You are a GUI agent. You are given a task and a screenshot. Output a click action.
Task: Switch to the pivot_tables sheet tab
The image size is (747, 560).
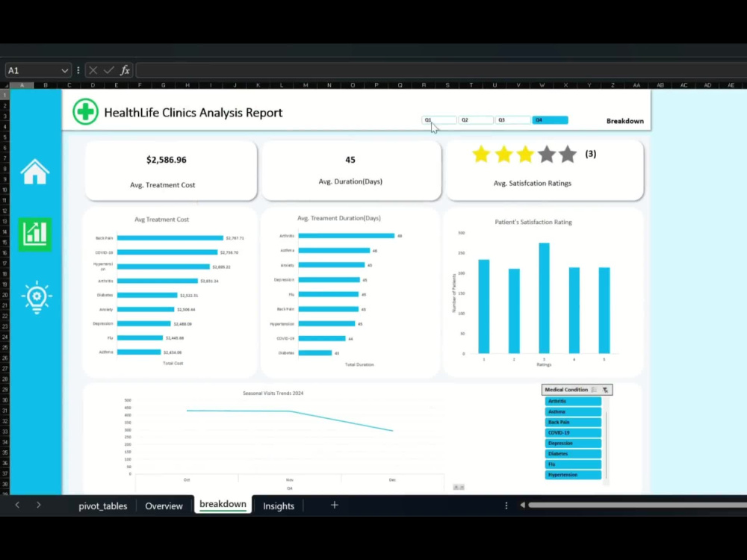103,506
